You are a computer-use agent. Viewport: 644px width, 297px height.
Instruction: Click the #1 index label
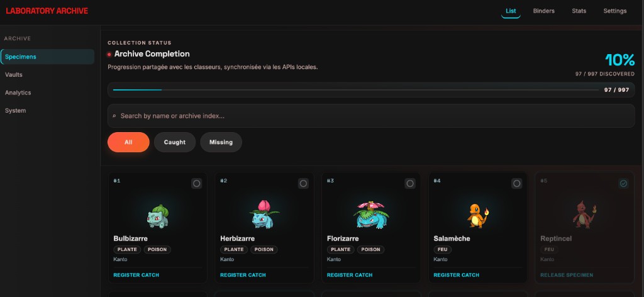point(116,181)
